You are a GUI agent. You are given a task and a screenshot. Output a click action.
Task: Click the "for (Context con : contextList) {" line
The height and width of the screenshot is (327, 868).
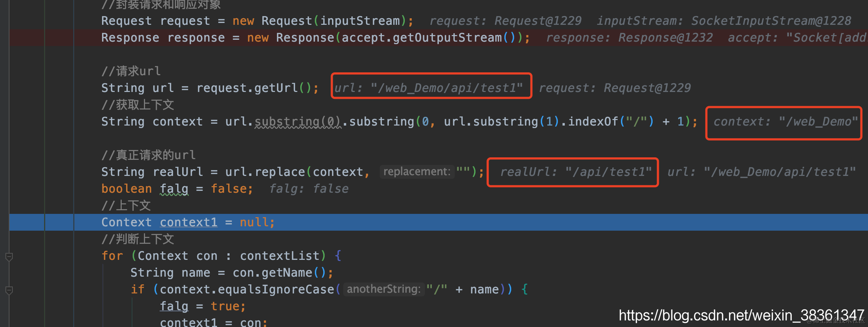coord(221,256)
